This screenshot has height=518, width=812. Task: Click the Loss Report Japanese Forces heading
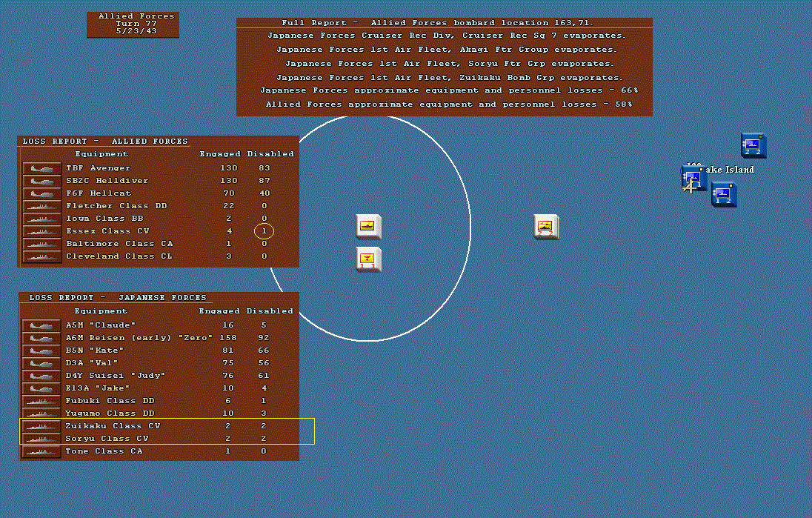point(118,298)
